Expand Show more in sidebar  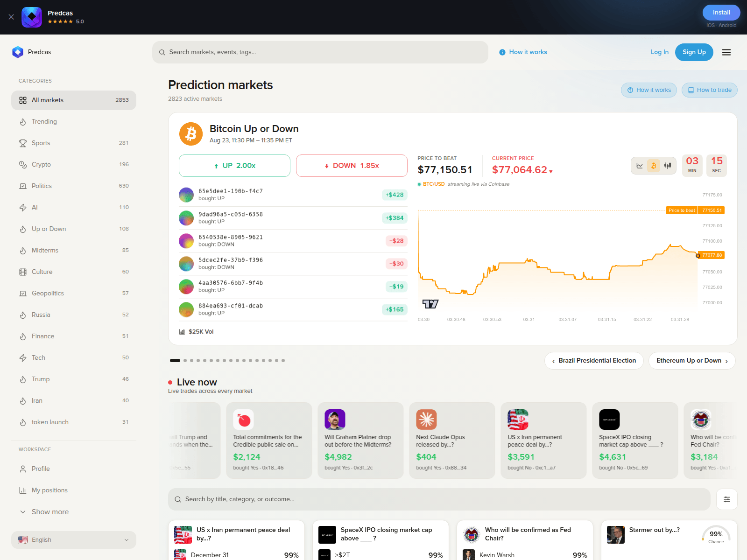74,512
